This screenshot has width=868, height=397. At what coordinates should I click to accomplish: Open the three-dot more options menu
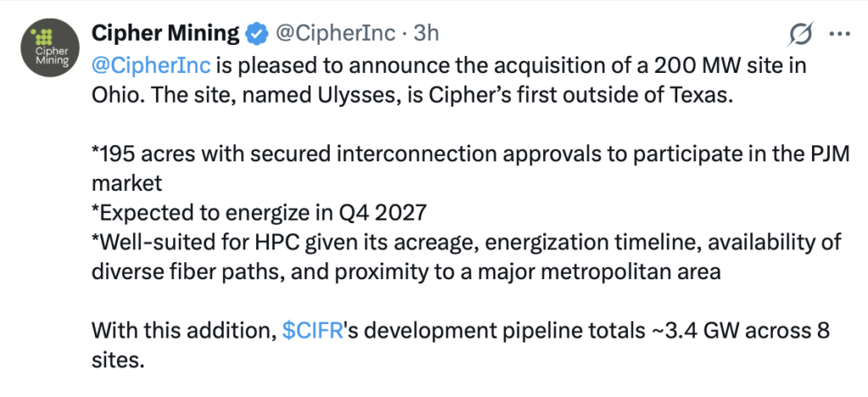pyautogui.click(x=838, y=34)
